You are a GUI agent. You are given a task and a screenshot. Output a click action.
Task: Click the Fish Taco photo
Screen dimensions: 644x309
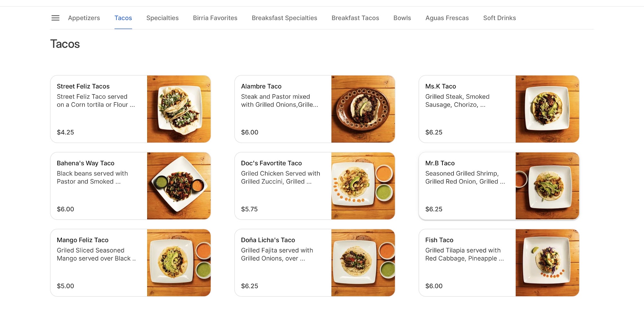(547, 263)
